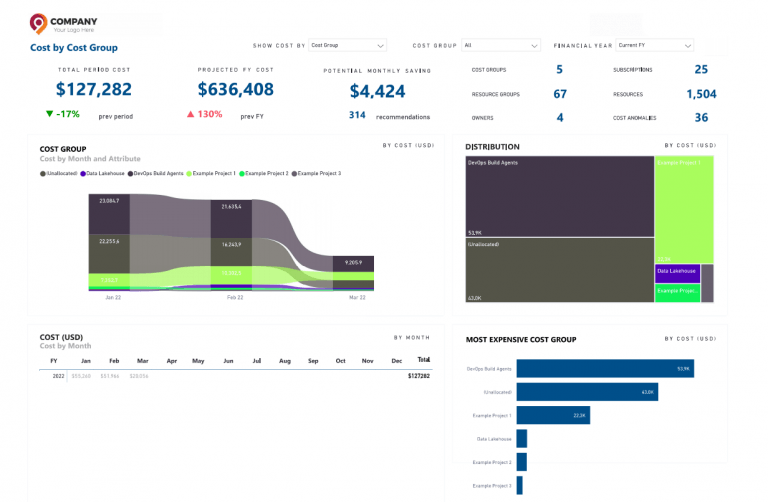Click Cost Anomalies count 36
Viewport: 768px width, 502px height.
pos(701,118)
